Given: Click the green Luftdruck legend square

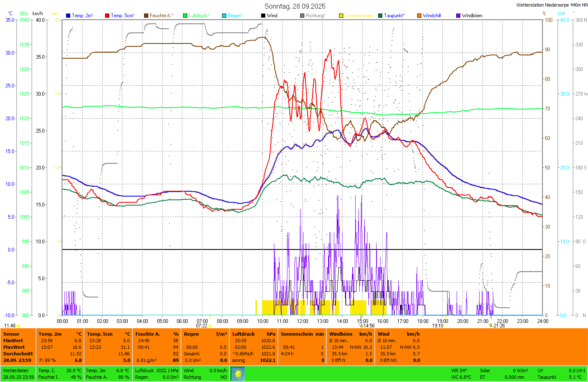Looking at the screenshot, I should pyautogui.click(x=185, y=16).
